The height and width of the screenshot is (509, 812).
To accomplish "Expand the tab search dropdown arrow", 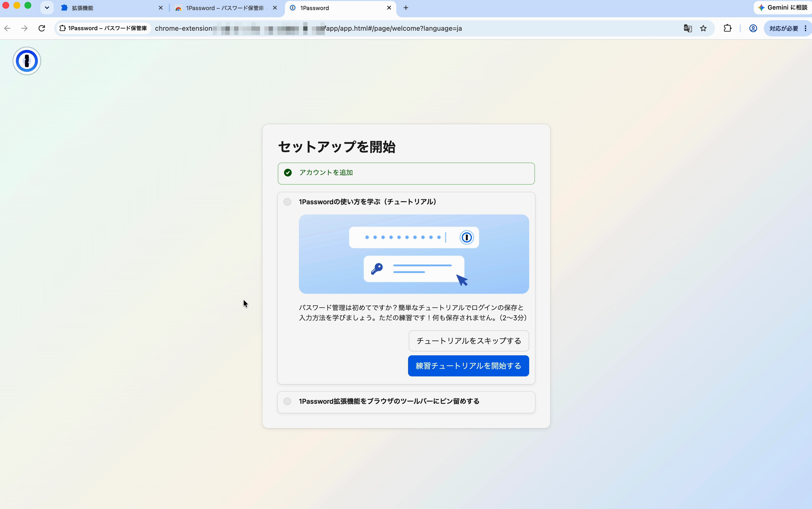I will (x=47, y=8).
